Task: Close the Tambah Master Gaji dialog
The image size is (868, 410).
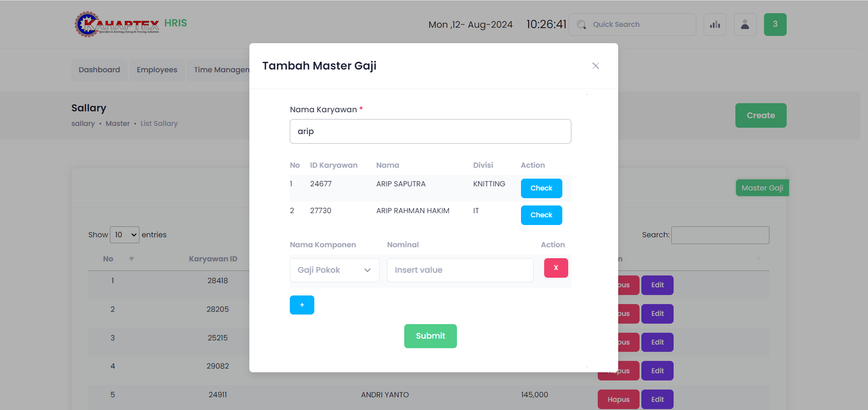Action: 595,66
